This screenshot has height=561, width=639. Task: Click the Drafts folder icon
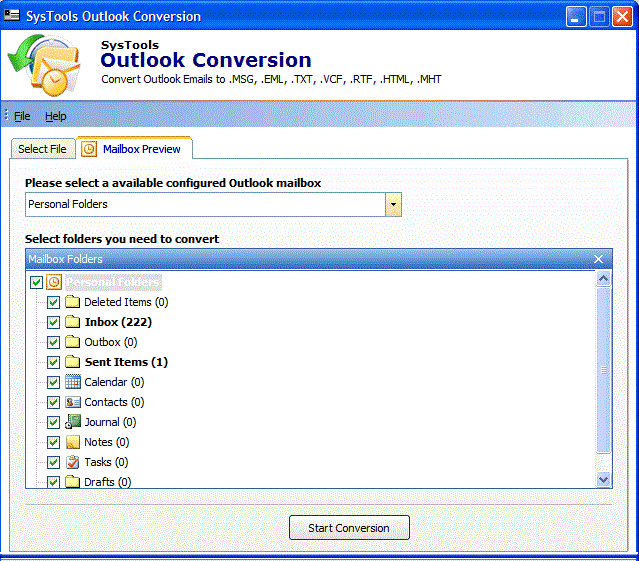coord(73,482)
